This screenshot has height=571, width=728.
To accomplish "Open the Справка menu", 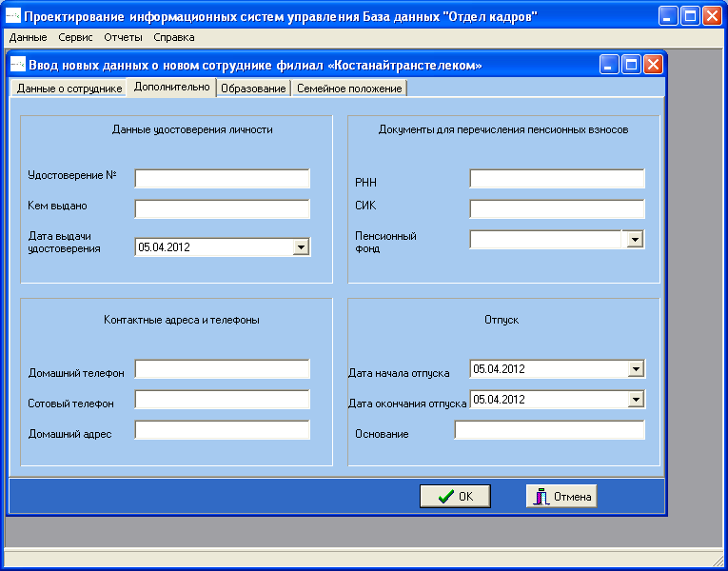I will click(x=174, y=38).
